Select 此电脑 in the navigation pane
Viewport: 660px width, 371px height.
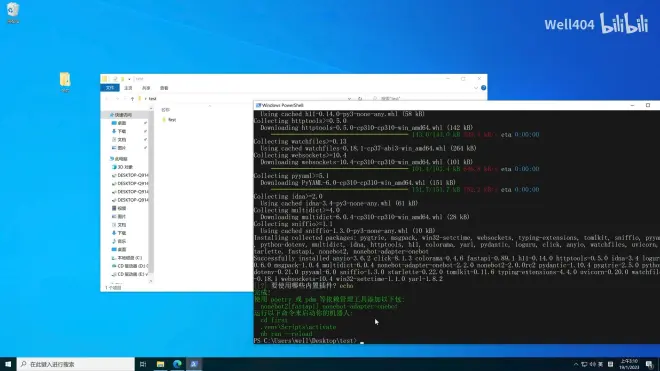[x=119, y=159]
